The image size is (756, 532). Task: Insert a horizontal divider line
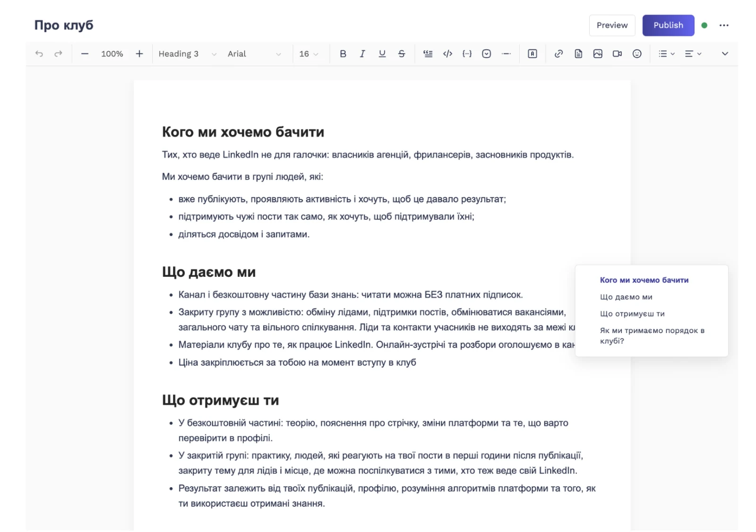tap(506, 54)
